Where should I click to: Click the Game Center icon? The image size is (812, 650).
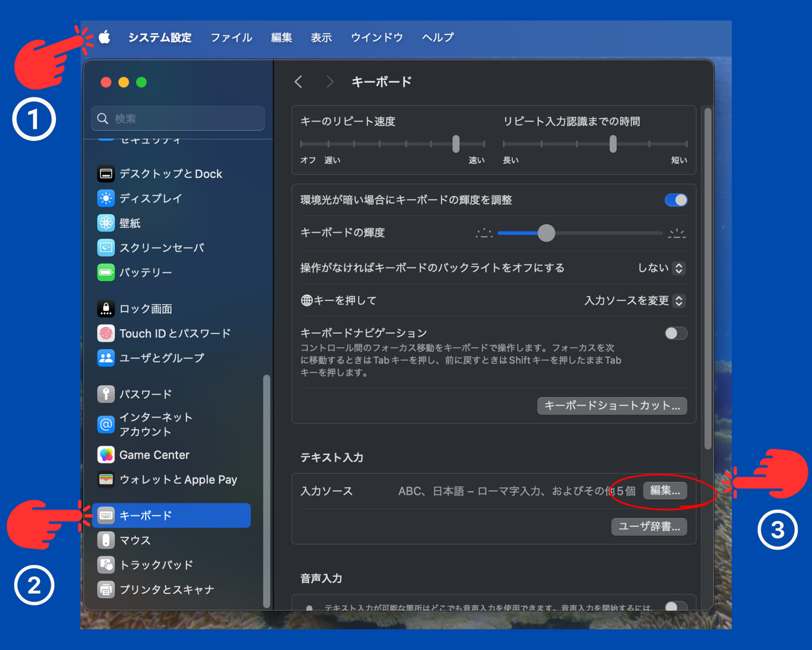click(106, 455)
